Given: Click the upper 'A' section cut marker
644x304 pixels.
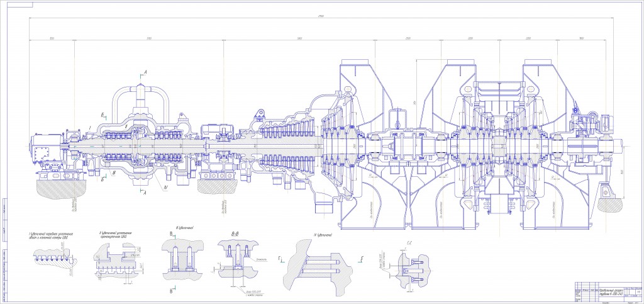Looking at the screenshot, I should pyautogui.click(x=145, y=73).
